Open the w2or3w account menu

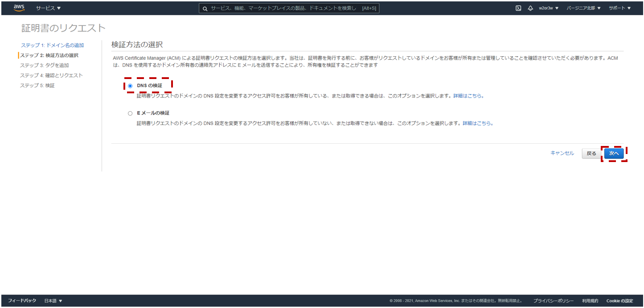tap(549, 8)
